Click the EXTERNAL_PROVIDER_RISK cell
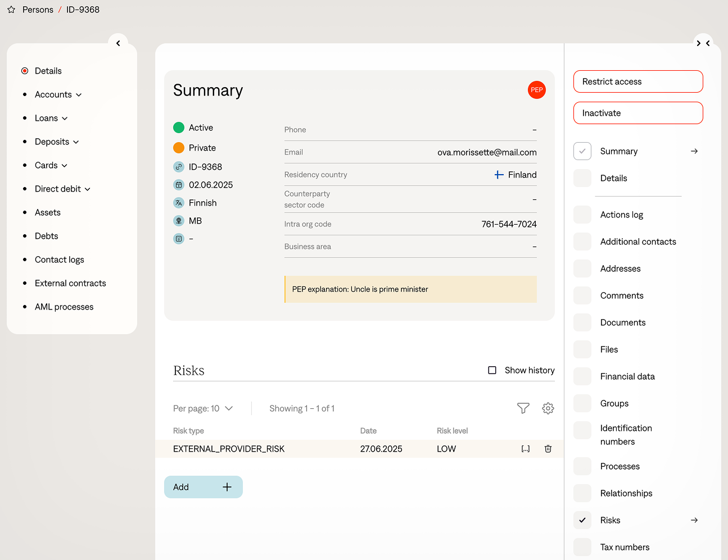The image size is (728, 560). click(229, 449)
